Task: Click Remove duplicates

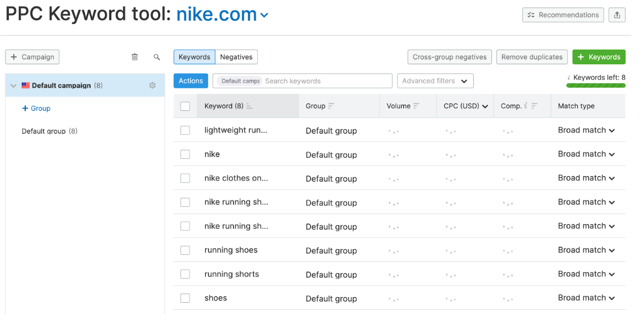Action: [x=532, y=57]
